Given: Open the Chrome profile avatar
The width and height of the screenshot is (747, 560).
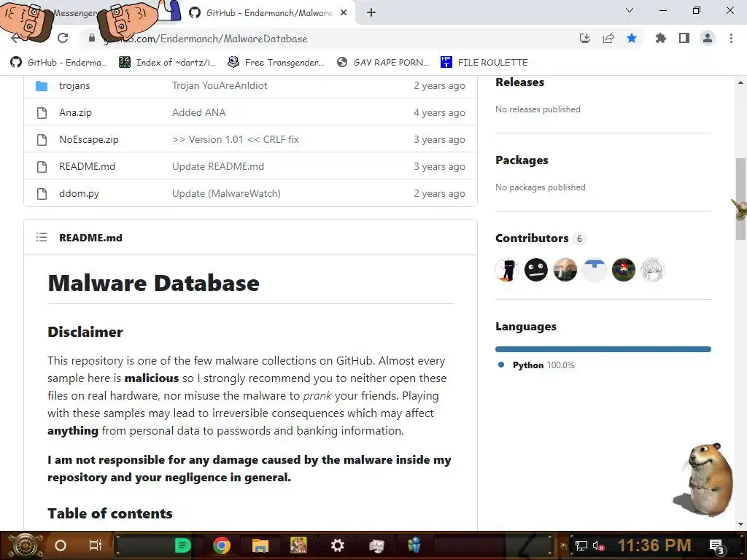Looking at the screenshot, I should pyautogui.click(x=708, y=38).
